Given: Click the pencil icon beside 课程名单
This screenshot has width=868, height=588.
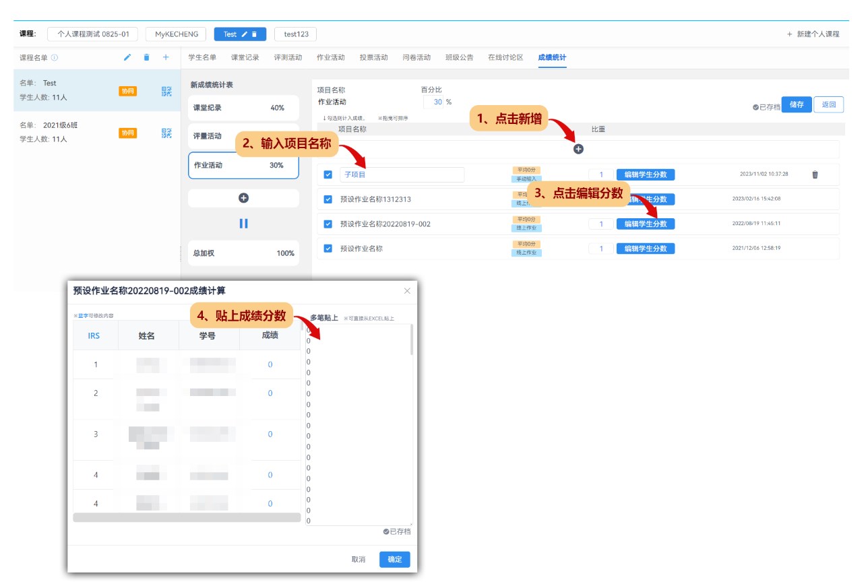Looking at the screenshot, I should coord(127,57).
